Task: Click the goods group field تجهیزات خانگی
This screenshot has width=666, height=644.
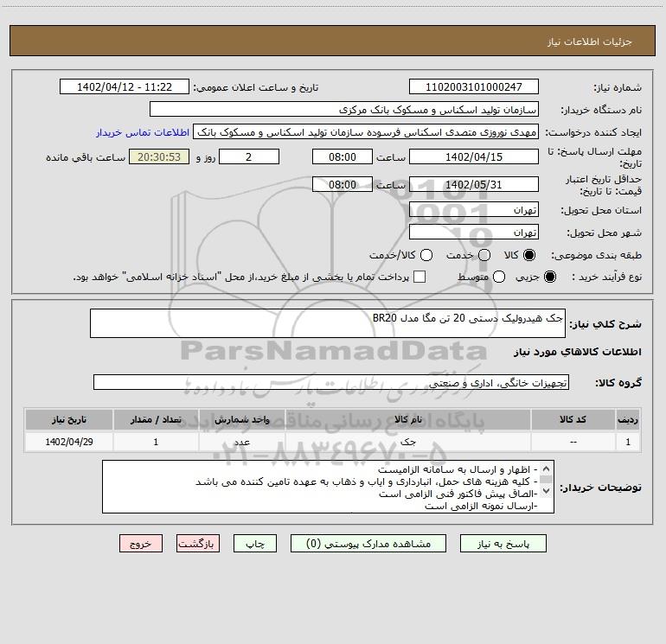Action: pyautogui.click(x=331, y=382)
